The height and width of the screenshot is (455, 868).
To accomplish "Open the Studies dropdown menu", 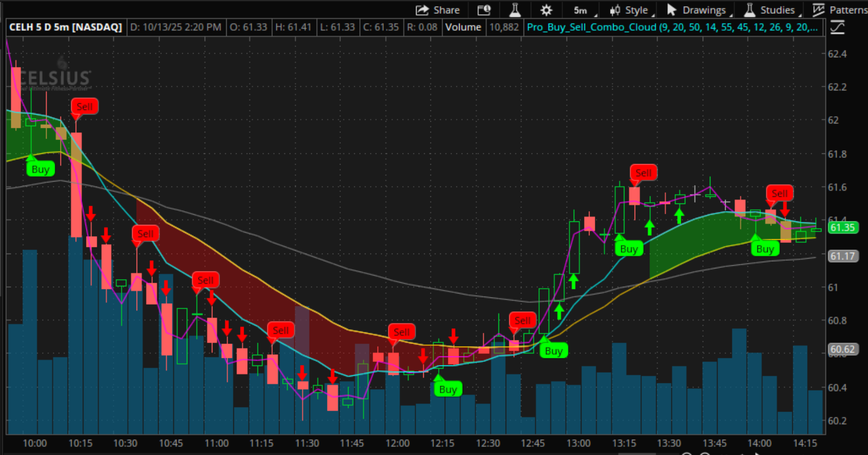I will pyautogui.click(x=772, y=10).
